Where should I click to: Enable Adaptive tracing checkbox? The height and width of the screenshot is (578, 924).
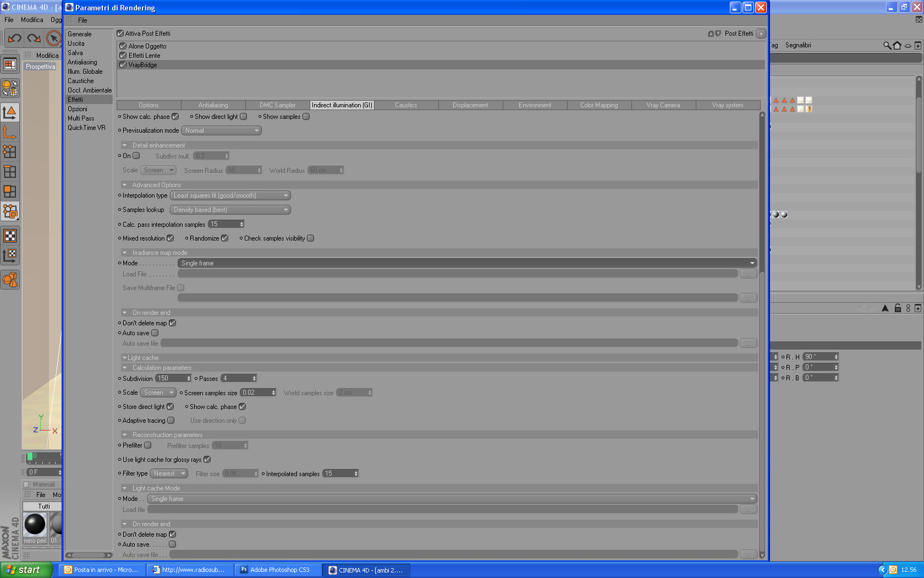(170, 421)
